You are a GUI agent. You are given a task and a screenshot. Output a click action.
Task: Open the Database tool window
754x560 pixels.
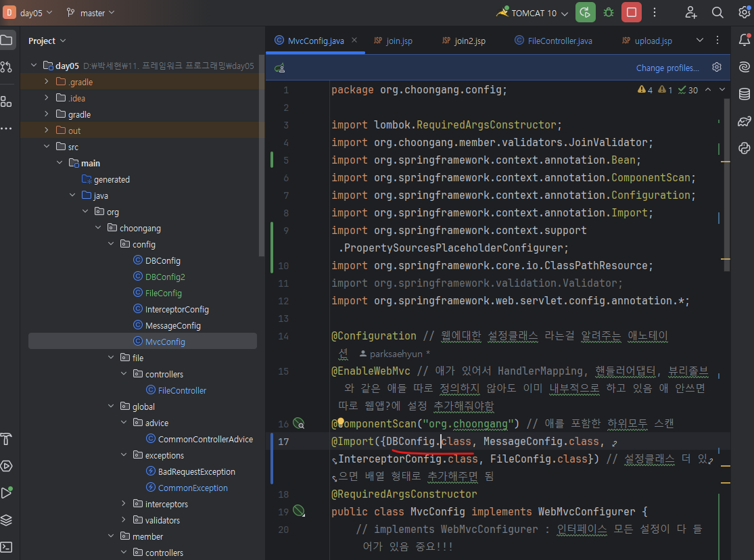point(745,94)
